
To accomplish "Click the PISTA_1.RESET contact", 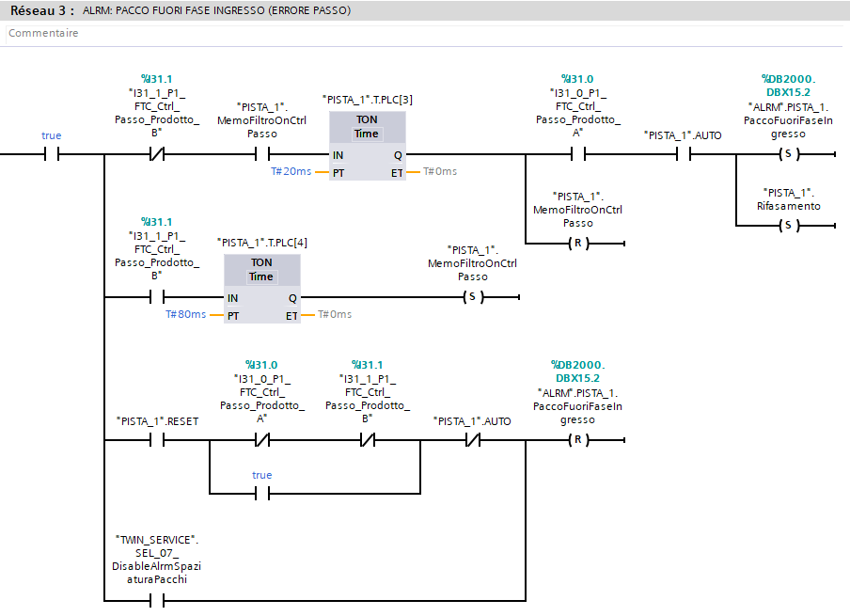I will pyautogui.click(x=157, y=440).
